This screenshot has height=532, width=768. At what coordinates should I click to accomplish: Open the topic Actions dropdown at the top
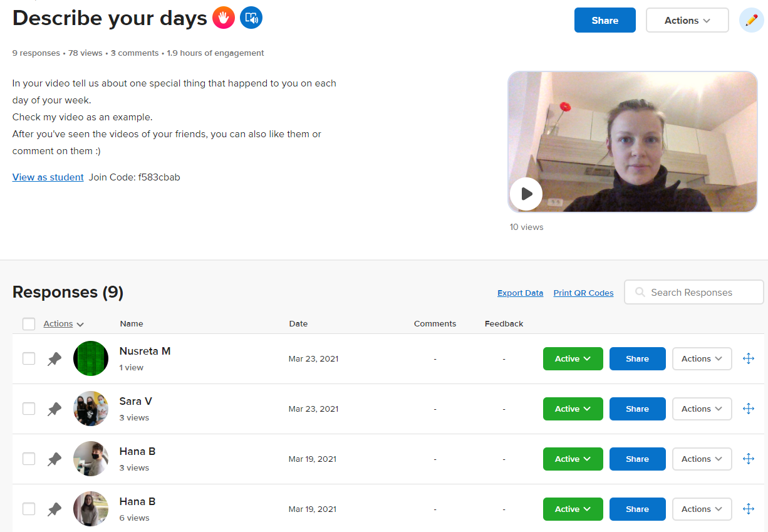(x=687, y=20)
